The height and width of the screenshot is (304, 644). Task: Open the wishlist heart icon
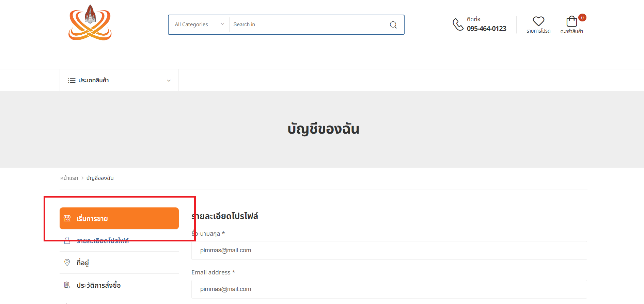point(538,21)
